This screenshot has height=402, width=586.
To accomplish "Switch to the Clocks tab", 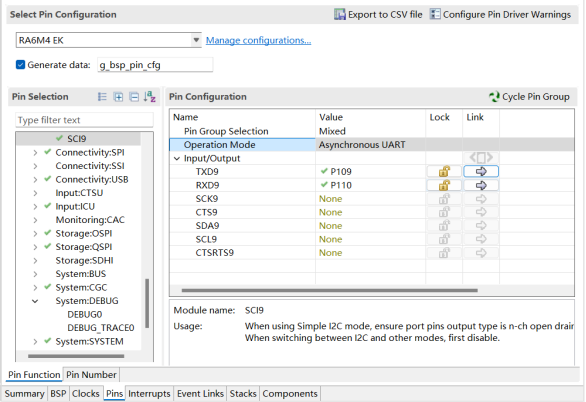I will (x=86, y=394).
